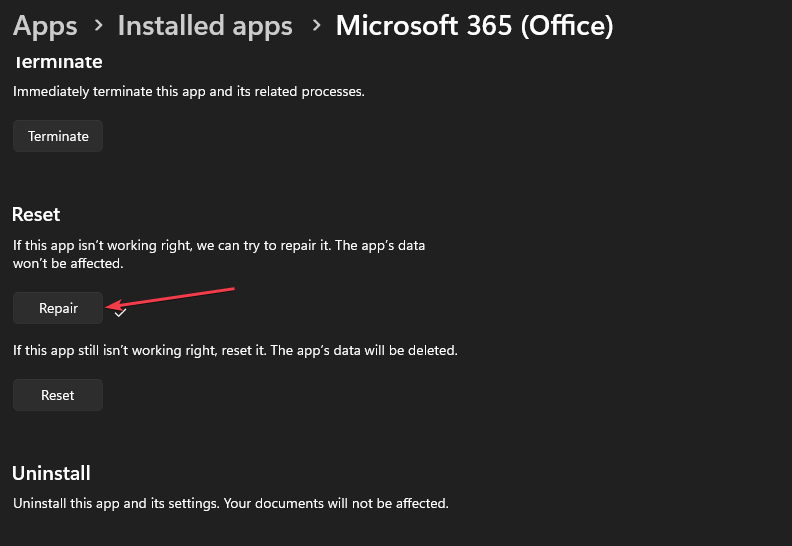Click the red arrow annotation

[x=170, y=297]
